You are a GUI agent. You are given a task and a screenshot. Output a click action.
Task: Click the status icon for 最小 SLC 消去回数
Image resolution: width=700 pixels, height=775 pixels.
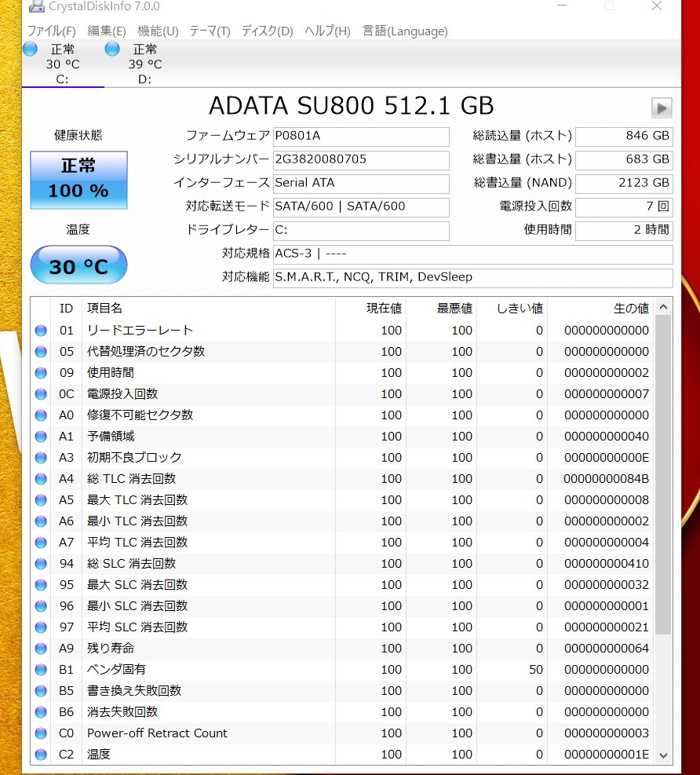pyautogui.click(x=41, y=606)
